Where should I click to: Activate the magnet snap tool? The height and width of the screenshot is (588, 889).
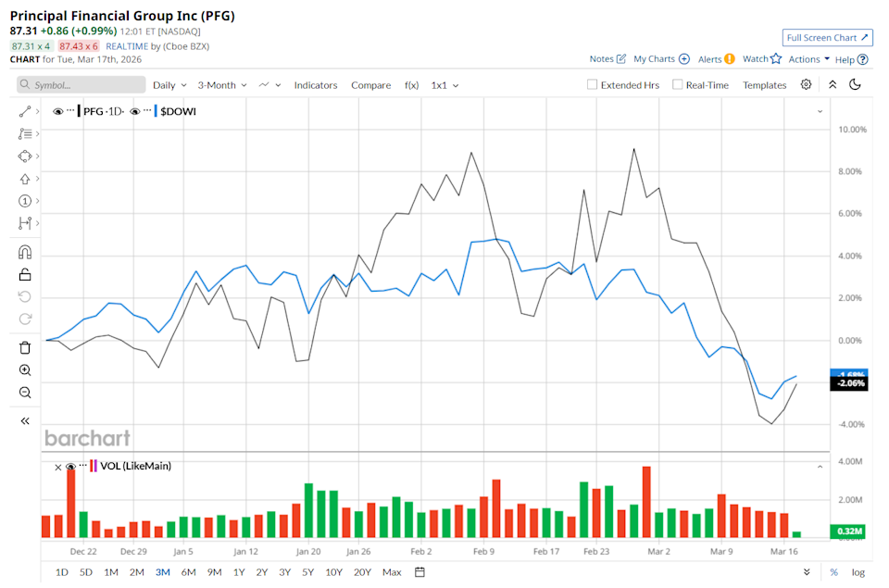pos(25,252)
